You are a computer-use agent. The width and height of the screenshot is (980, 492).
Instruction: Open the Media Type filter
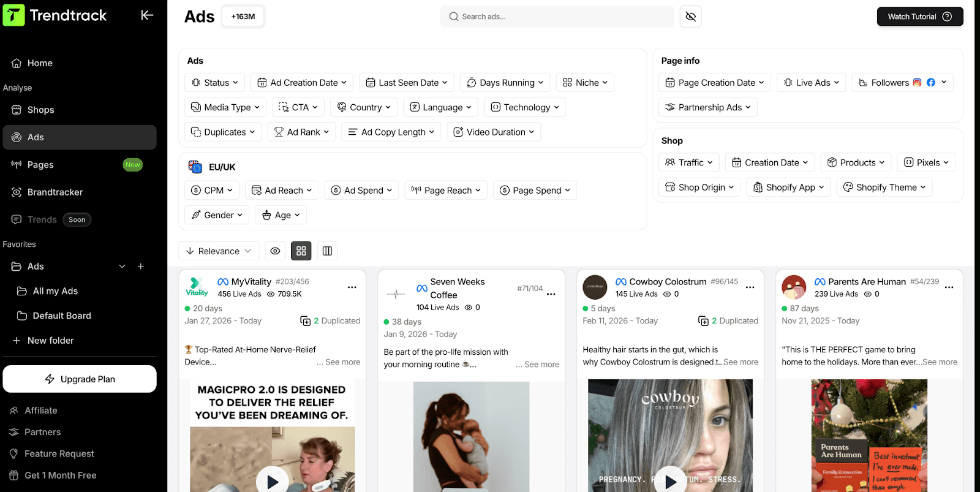point(225,107)
